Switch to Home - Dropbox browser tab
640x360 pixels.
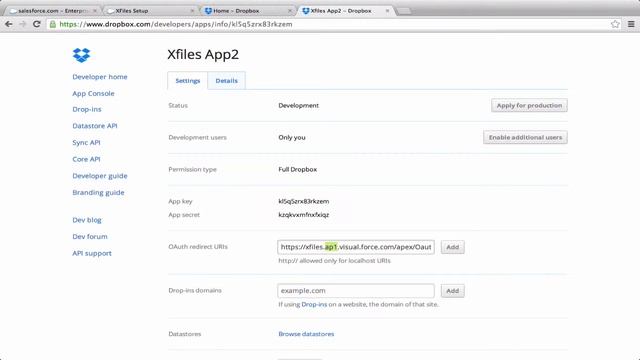(x=247, y=11)
